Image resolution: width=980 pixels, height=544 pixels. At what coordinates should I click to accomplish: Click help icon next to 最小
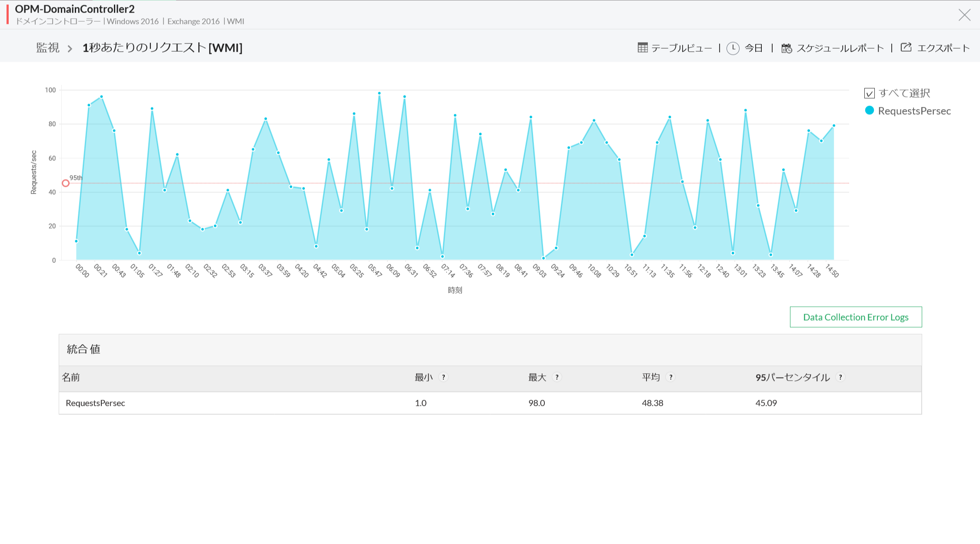[443, 377]
